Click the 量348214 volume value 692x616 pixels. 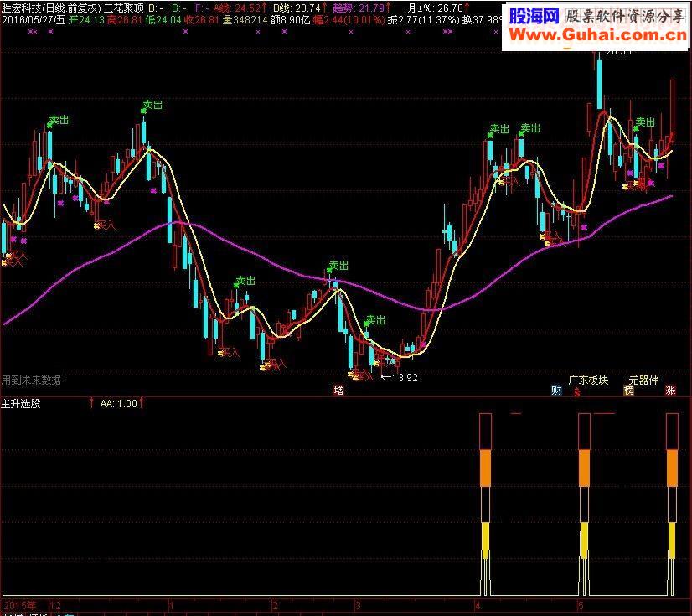coord(245,20)
